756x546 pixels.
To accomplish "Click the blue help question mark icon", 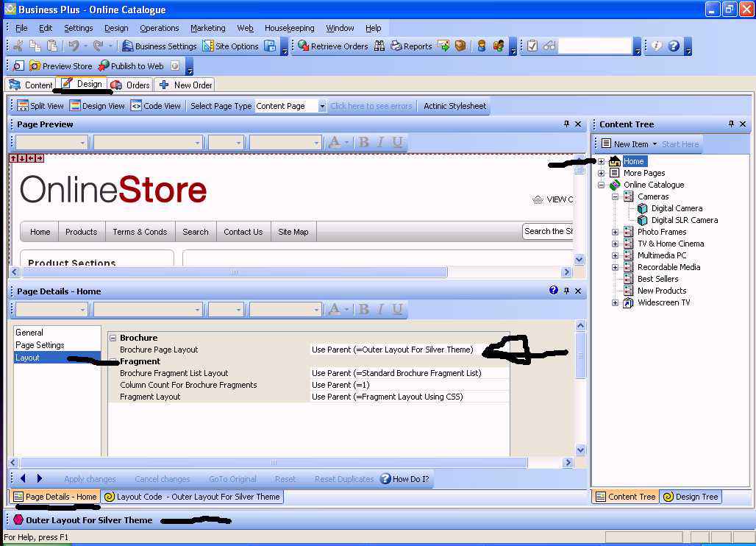I will click(x=674, y=46).
